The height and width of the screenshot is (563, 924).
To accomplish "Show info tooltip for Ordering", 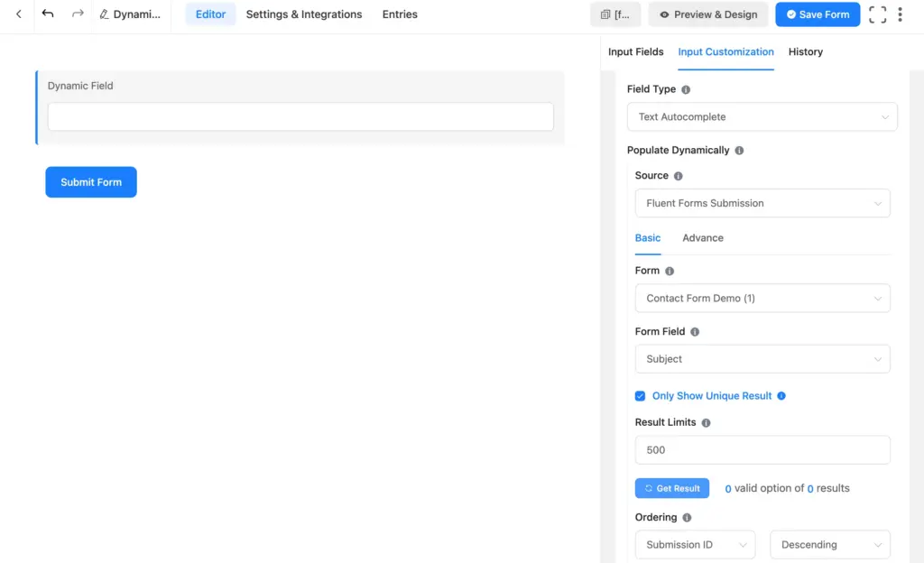I will pyautogui.click(x=687, y=518).
